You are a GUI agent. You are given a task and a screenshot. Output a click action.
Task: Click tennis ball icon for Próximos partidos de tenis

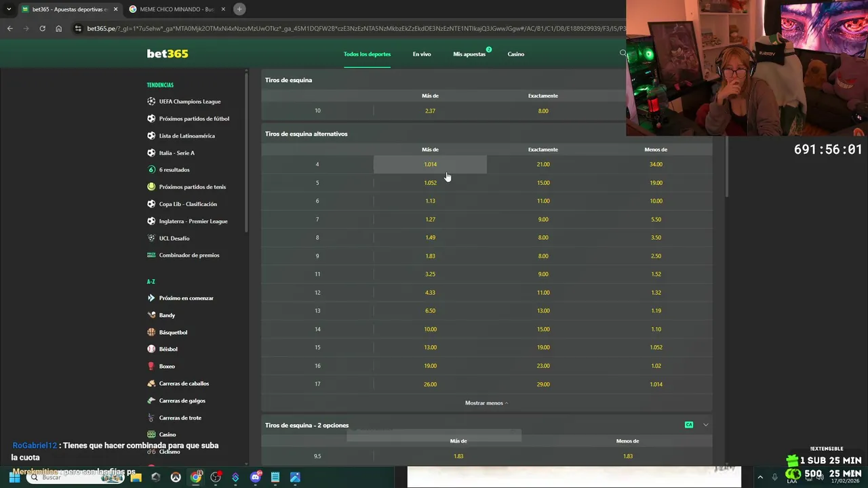coord(151,187)
